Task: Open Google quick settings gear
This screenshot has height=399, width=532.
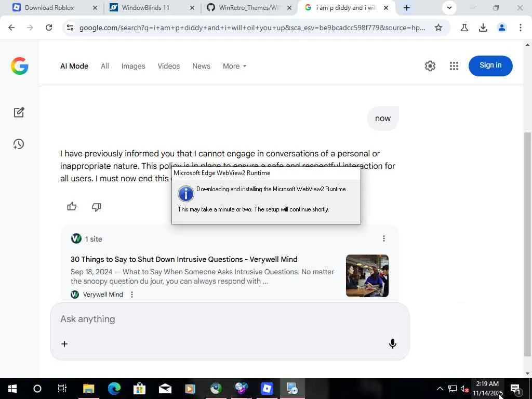Action: tap(430, 66)
